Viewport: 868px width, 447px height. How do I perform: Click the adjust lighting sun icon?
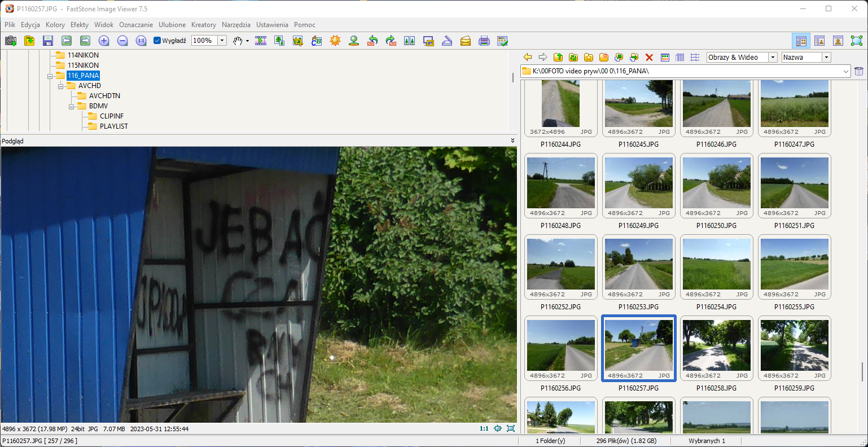[x=335, y=41]
